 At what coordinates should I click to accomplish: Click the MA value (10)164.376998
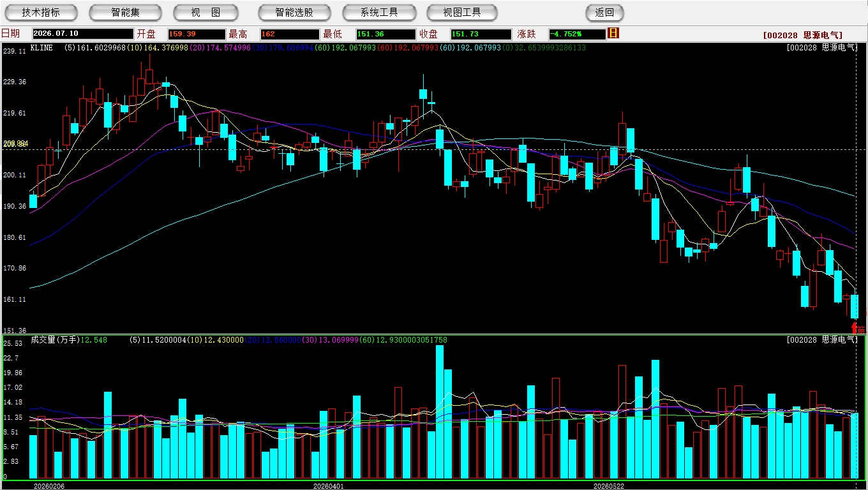click(x=158, y=48)
